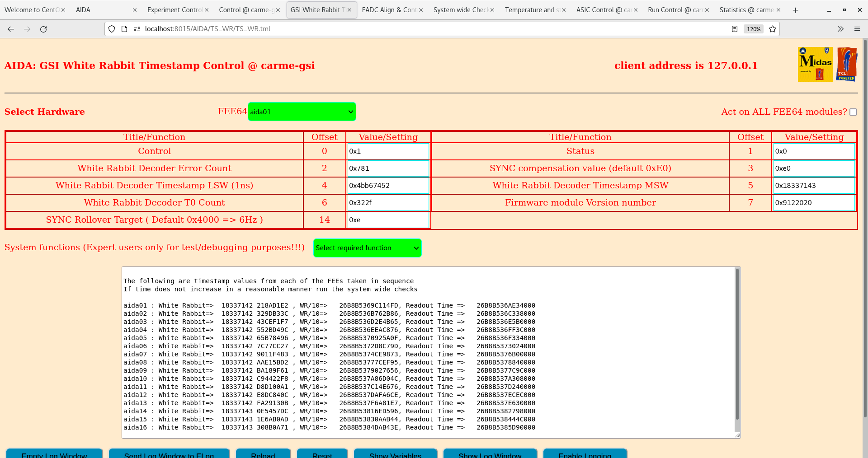Open the FEE64 hardware dropdown showing aida01
868x458 pixels.
[x=302, y=112]
